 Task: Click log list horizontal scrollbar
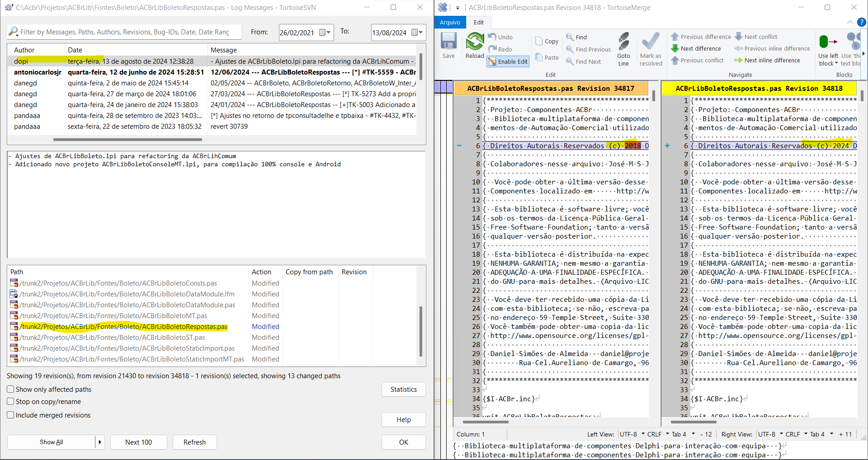click(x=127, y=140)
